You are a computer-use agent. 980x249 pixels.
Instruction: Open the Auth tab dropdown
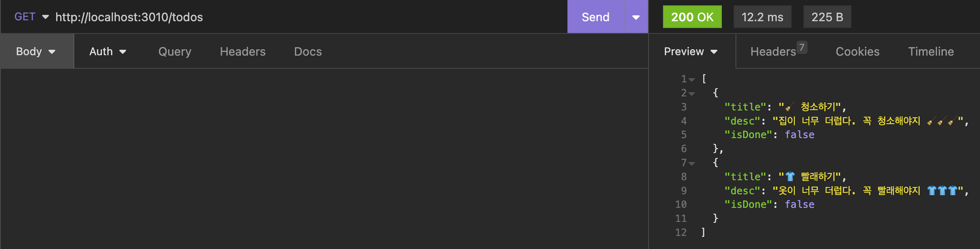click(x=108, y=51)
